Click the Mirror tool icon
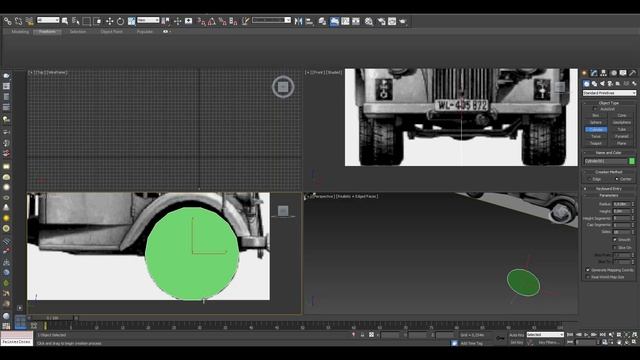 [x=298, y=21]
